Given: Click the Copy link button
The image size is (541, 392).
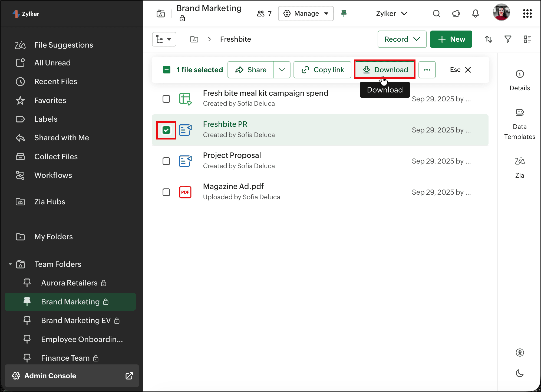Looking at the screenshot, I should pyautogui.click(x=322, y=70).
